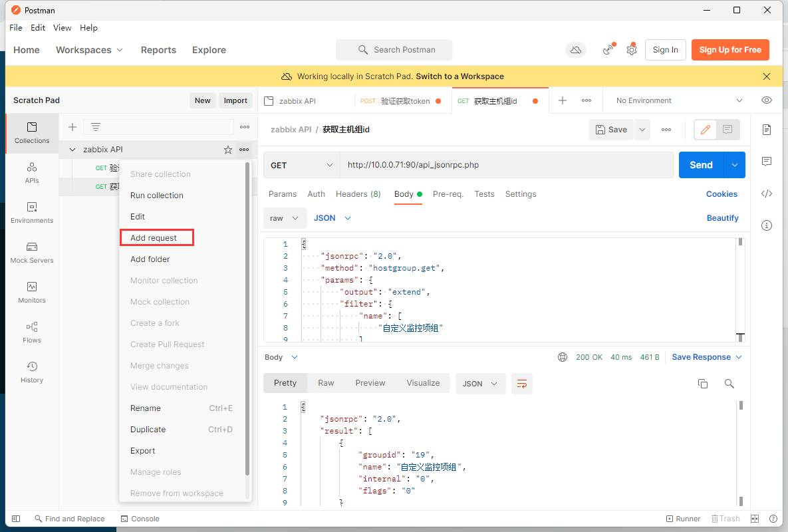Viewport: 788px width, 532px height.
Task: Change the raw body type dropdown
Action: (285, 218)
